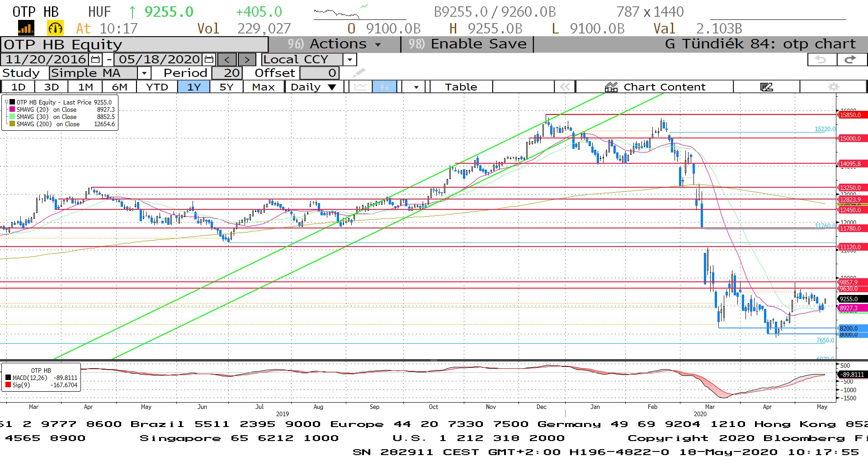
Task: Select the 1M time range tab
Action: [x=85, y=87]
